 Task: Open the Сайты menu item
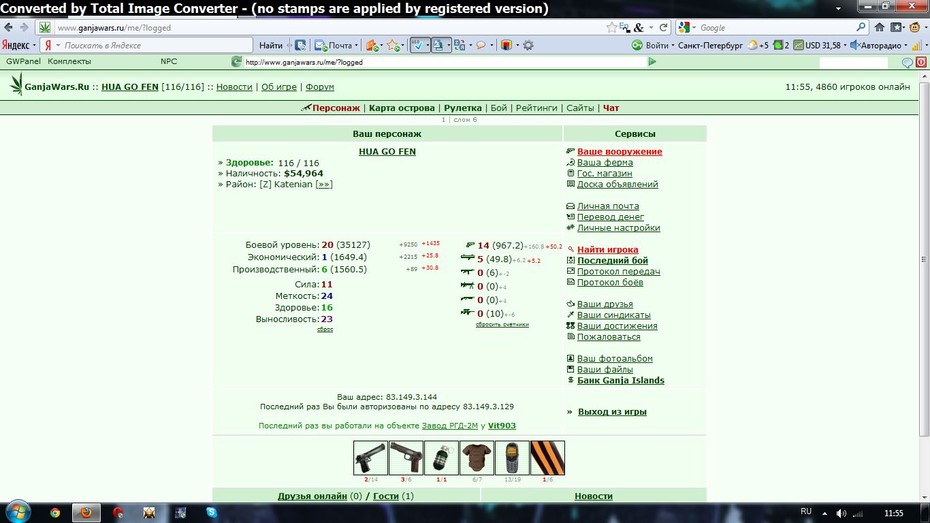point(579,108)
